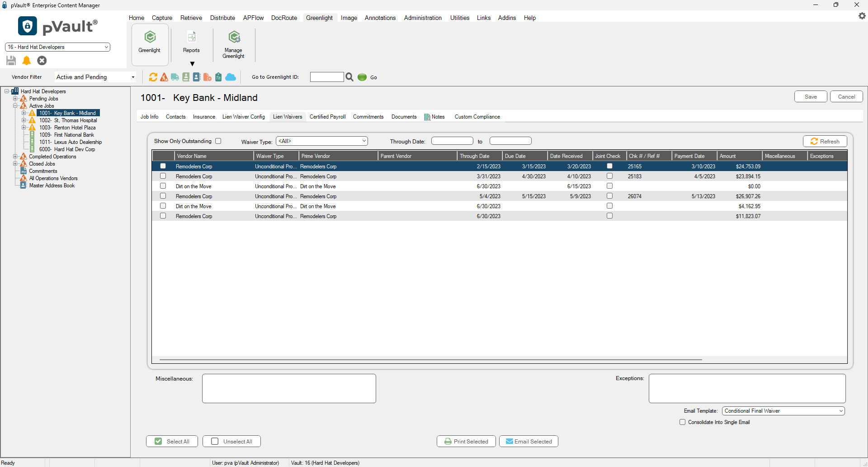Image resolution: width=868 pixels, height=467 pixels.
Task: Check the row checkbox for Remodelers Corp 5/4/2023
Action: (163, 196)
